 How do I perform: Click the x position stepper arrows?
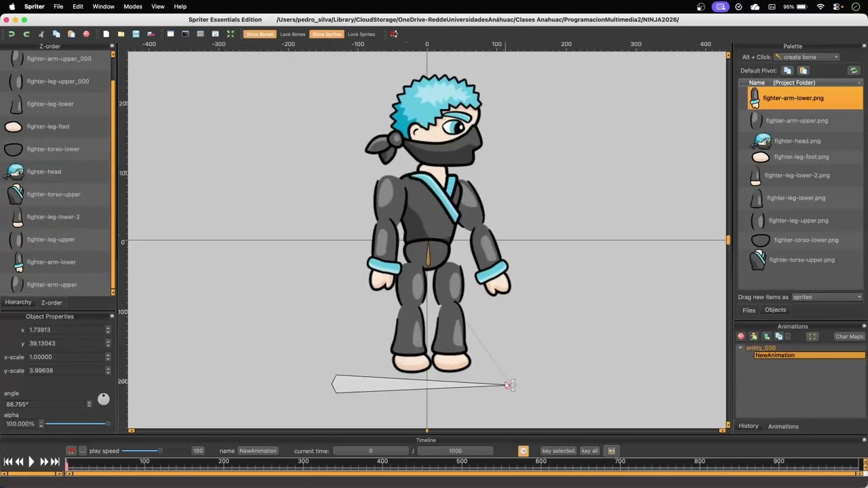tap(107, 329)
